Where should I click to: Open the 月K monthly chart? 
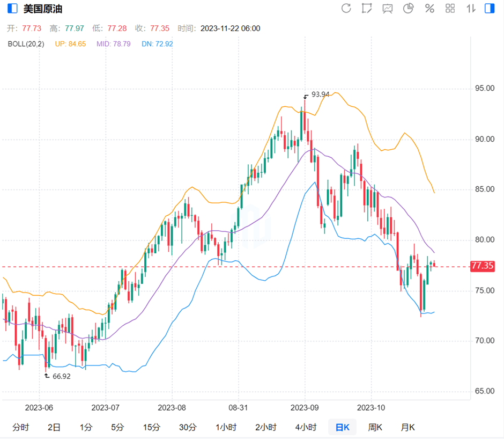(408, 427)
